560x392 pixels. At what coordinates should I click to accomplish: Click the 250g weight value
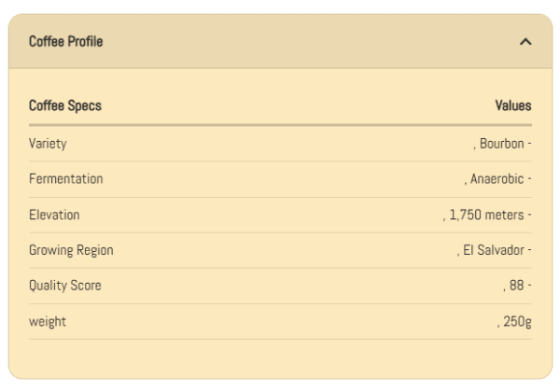514,321
